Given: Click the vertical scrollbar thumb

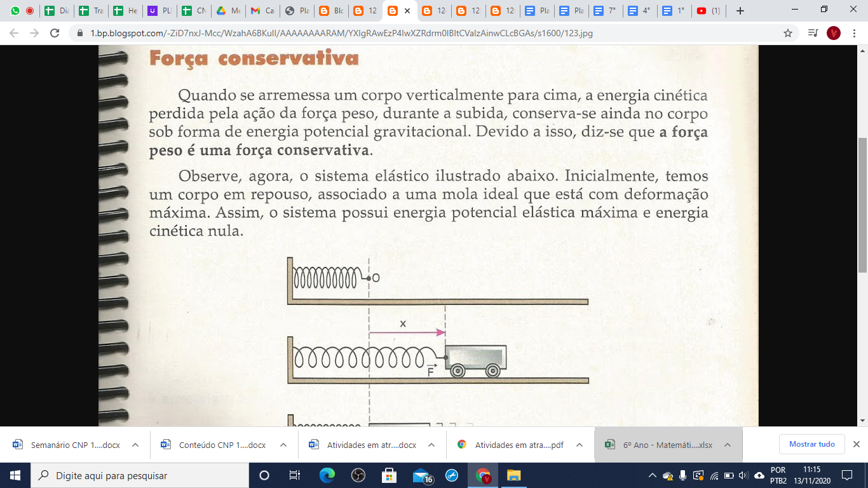Looking at the screenshot, I should tap(863, 205).
